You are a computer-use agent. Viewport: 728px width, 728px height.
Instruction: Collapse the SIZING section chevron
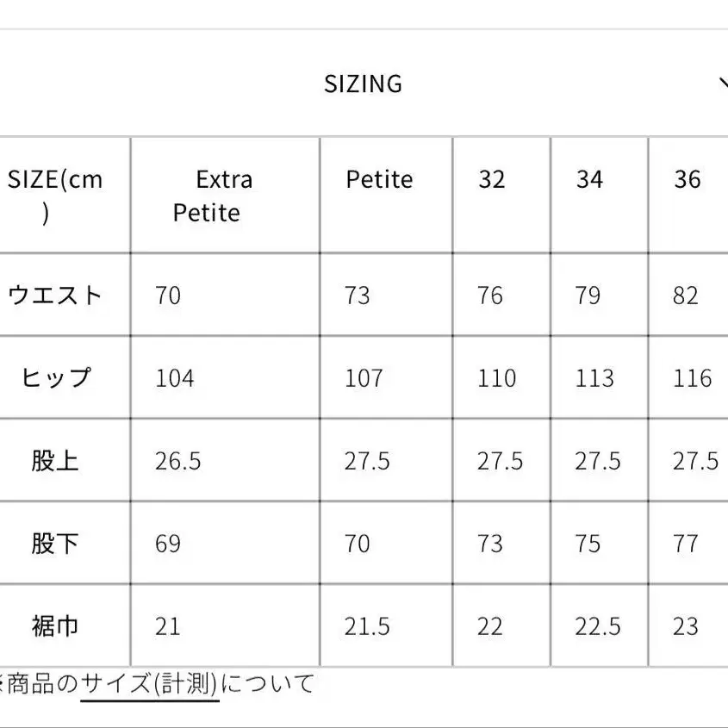[x=723, y=84]
